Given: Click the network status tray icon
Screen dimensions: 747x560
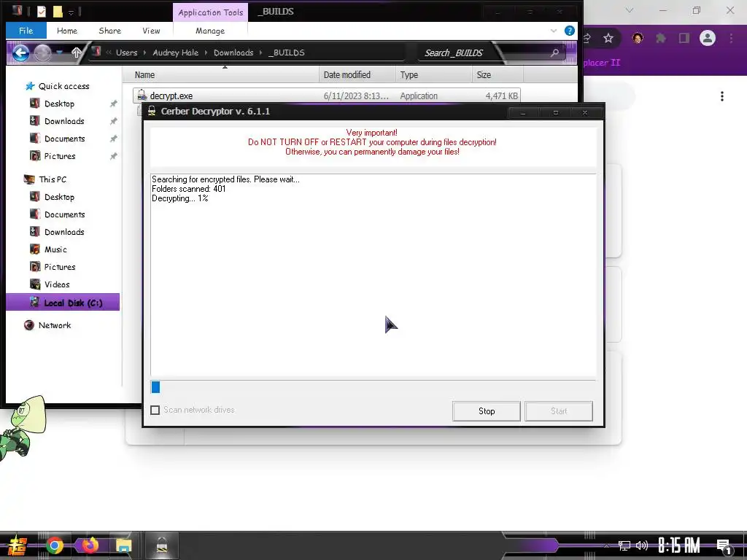Looking at the screenshot, I should tap(624, 545).
